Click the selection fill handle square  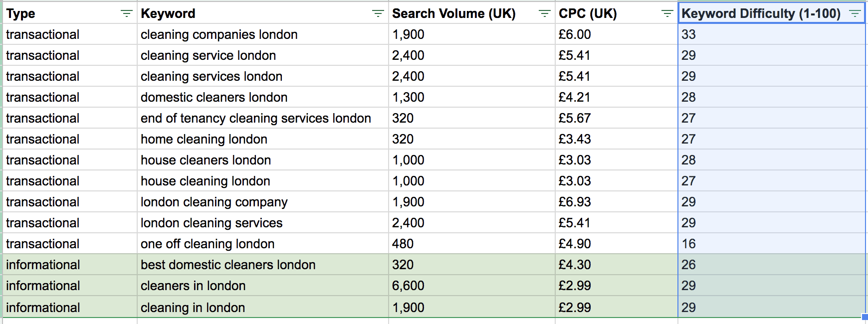point(866,317)
